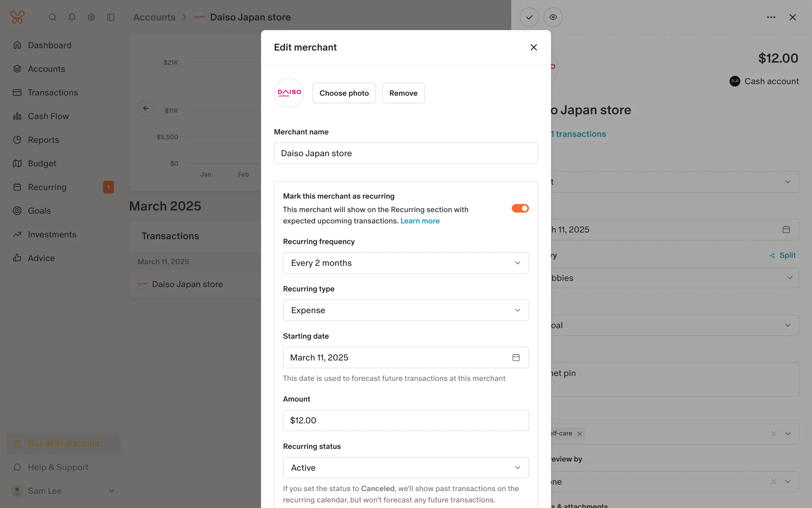The width and height of the screenshot is (812, 508).
Task: Open the Recurring status Active dropdown
Action: click(x=406, y=468)
